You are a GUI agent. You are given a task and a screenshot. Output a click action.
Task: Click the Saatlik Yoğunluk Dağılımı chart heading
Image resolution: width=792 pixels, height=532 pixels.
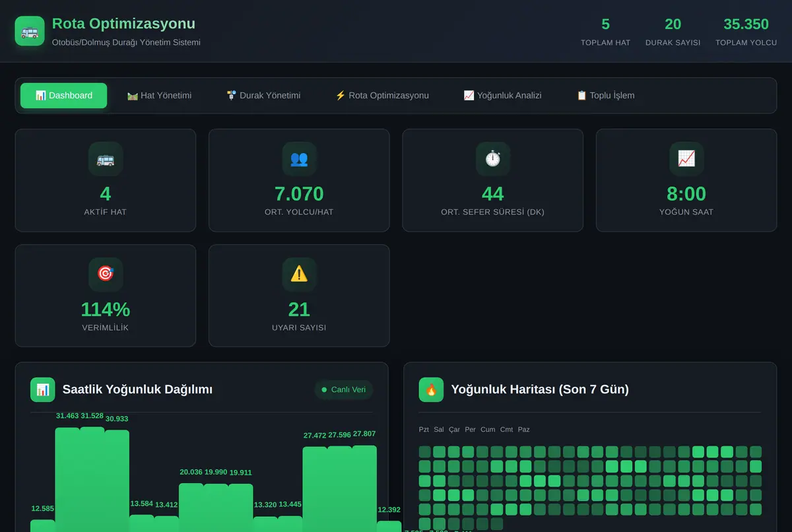137,389
